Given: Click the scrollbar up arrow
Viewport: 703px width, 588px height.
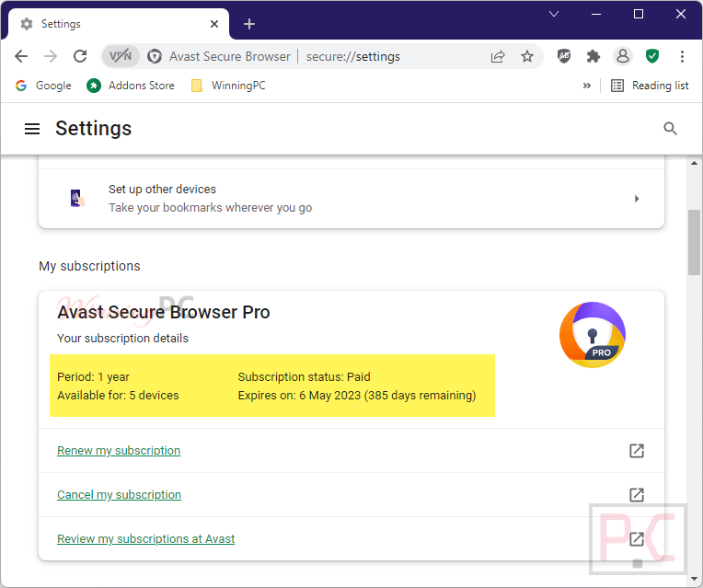Looking at the screenshot, I should click(x=694, y=163).
